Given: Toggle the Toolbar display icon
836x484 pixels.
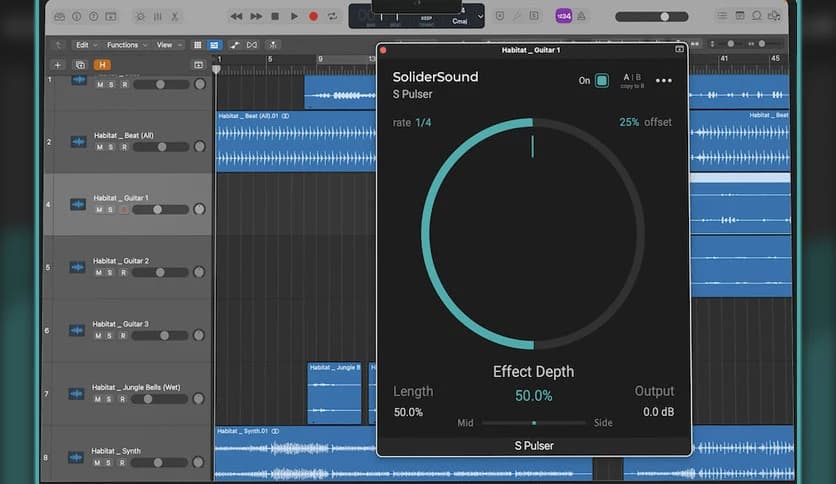Looking at the screenshot, I should pyautogui.click(x=111, y=17).
